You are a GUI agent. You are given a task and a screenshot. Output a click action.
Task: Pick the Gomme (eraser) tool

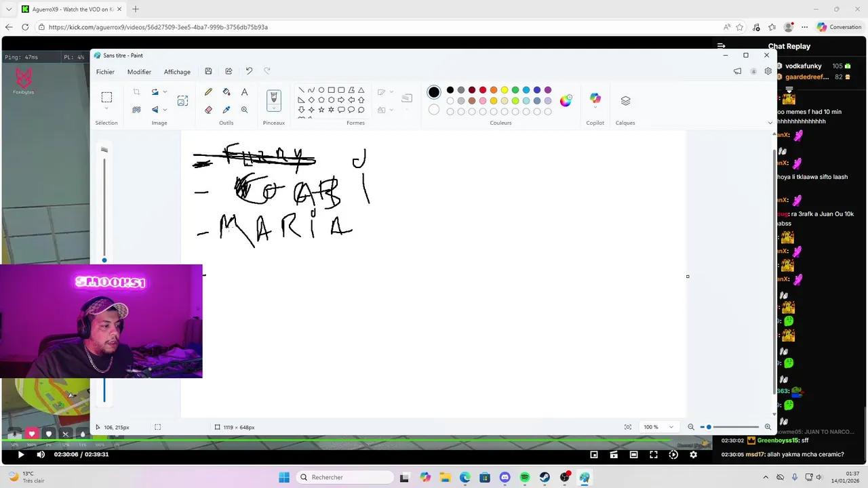(x=208, y=109)
